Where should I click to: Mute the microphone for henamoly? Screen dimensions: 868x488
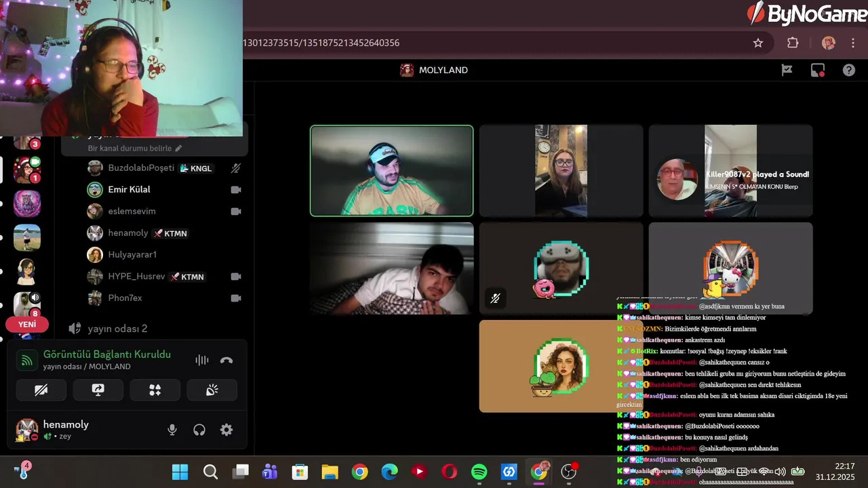172,430
